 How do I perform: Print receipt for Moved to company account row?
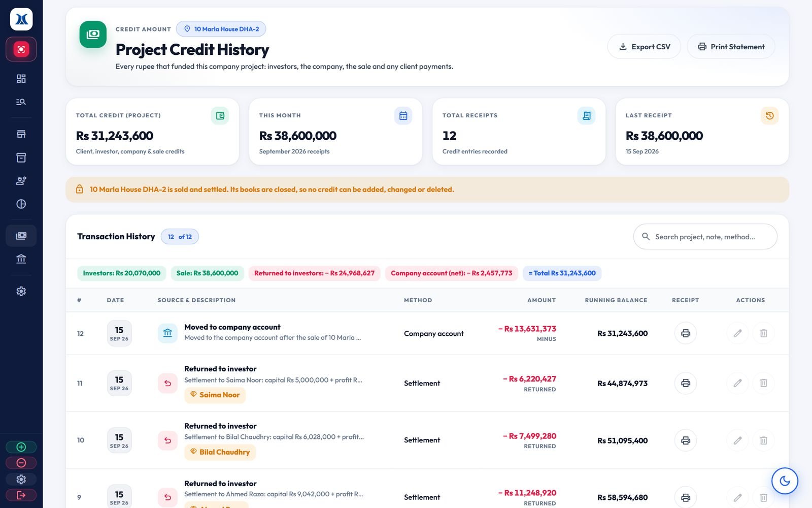point(686,333)
